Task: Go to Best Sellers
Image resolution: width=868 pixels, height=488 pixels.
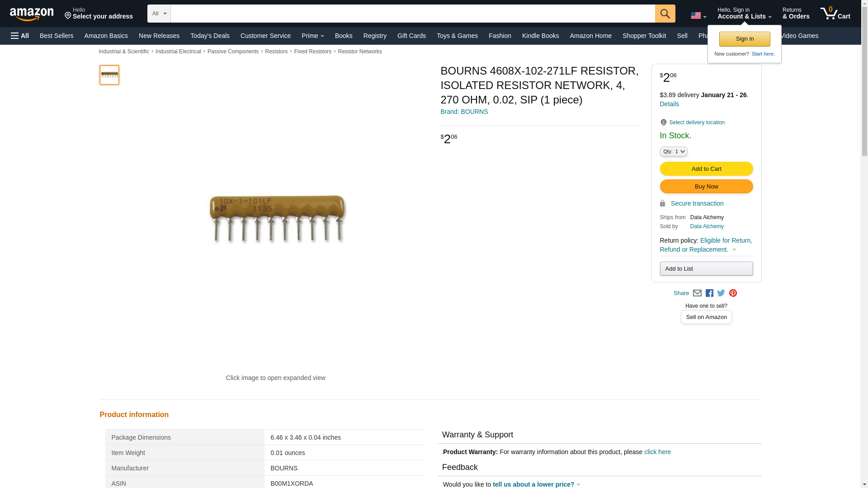Action: [x=57, y=36]
